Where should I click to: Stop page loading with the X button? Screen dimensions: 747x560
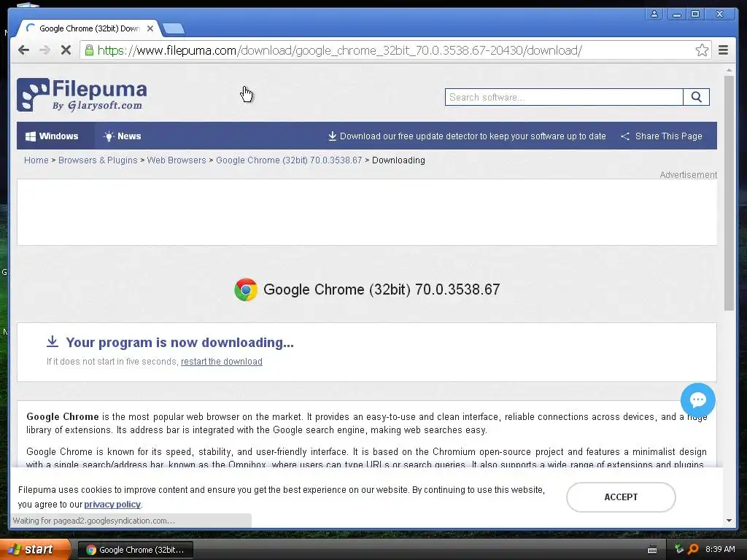(66, 50)
